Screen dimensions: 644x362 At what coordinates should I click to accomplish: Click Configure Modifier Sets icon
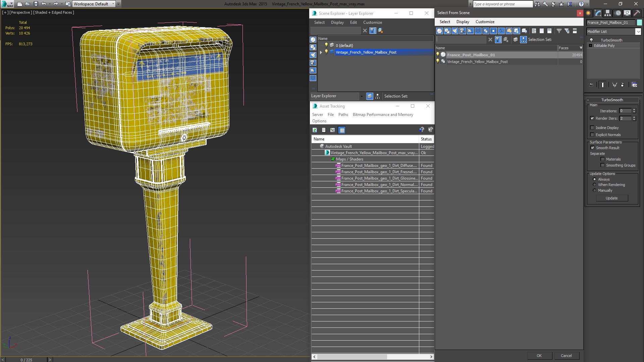coord(634,85)
